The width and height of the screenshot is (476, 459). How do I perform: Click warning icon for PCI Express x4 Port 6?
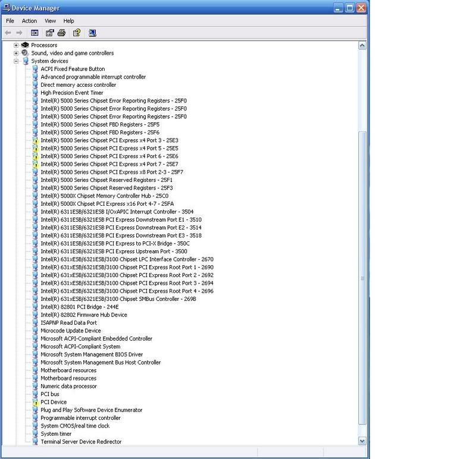pos(35,156)
